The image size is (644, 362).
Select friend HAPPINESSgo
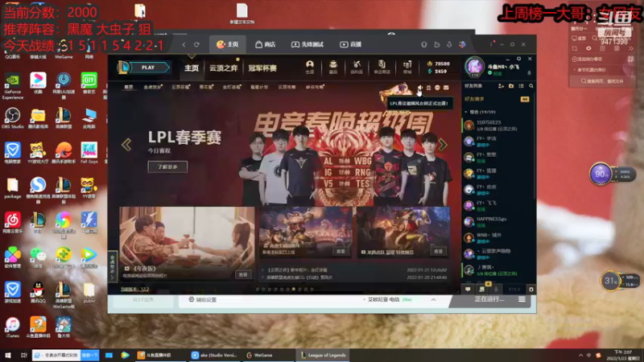tap(497, 222)
